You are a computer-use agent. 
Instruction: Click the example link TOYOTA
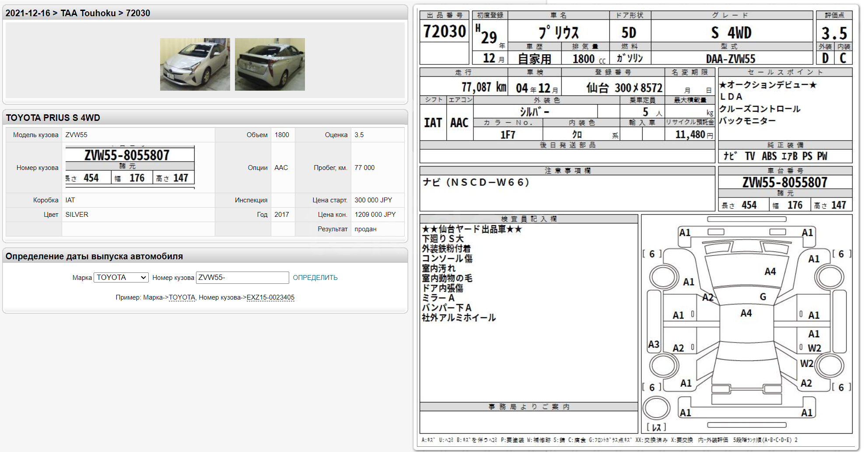click(x=182, y=297)
